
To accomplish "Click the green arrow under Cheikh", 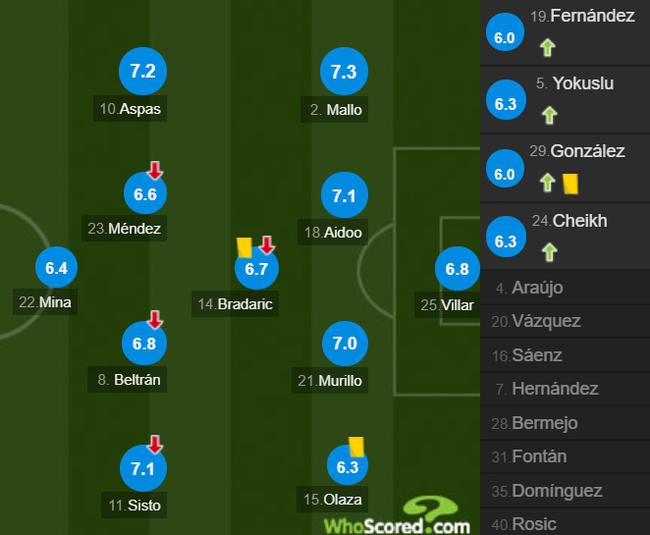I will click(x=549, y=252).
